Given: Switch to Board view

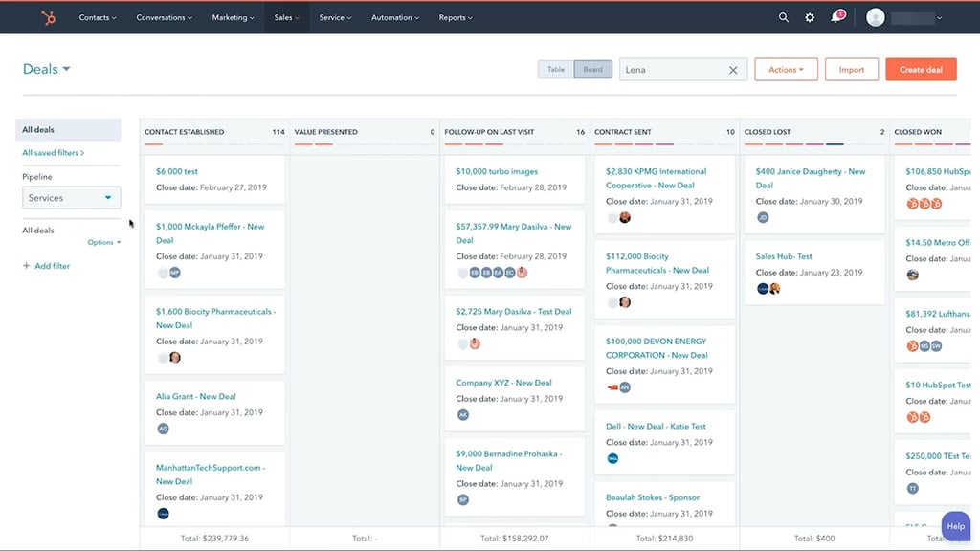Looking at the screenshot, I should (x=593, y=69).
